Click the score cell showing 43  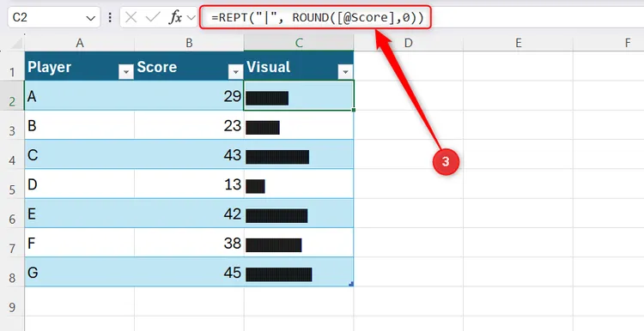point(190,154)
